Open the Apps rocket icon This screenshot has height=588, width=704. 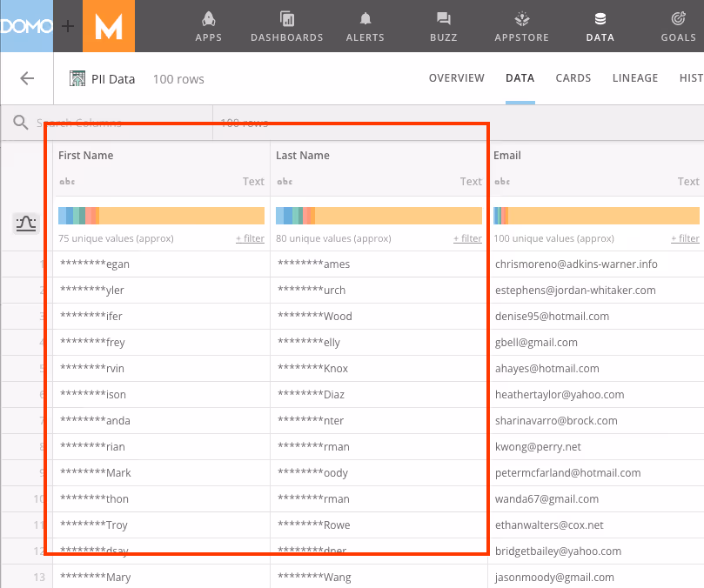[208, 19]
